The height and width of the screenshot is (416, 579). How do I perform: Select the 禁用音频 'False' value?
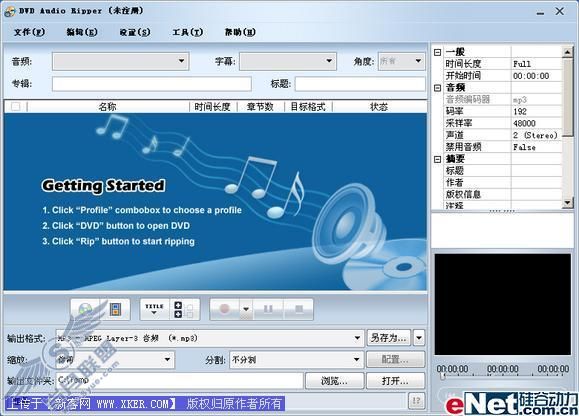pyautogui.click(x=537, y=147)
